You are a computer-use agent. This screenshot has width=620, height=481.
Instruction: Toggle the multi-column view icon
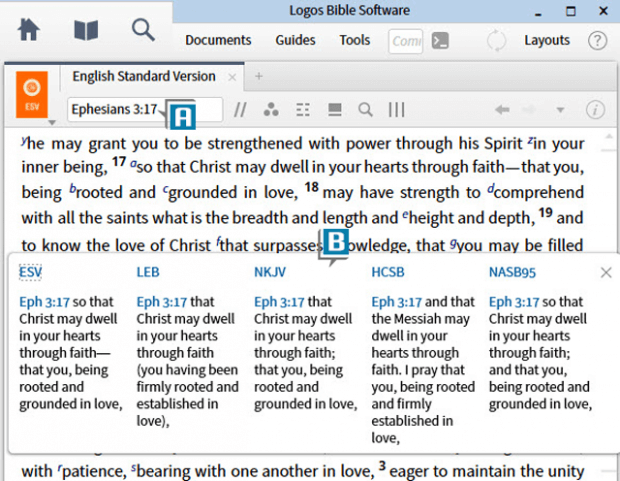click(397, 109)
